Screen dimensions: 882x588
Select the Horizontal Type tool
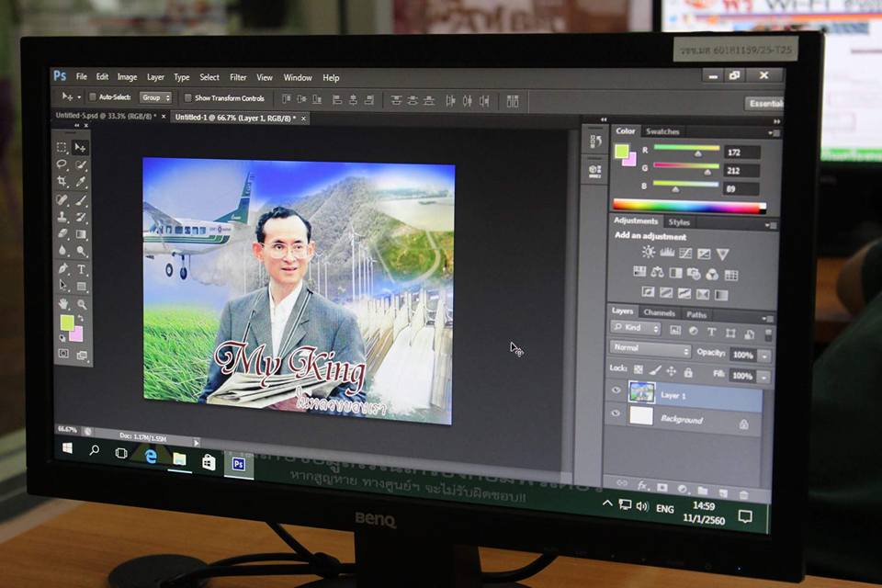coord(82,269)
